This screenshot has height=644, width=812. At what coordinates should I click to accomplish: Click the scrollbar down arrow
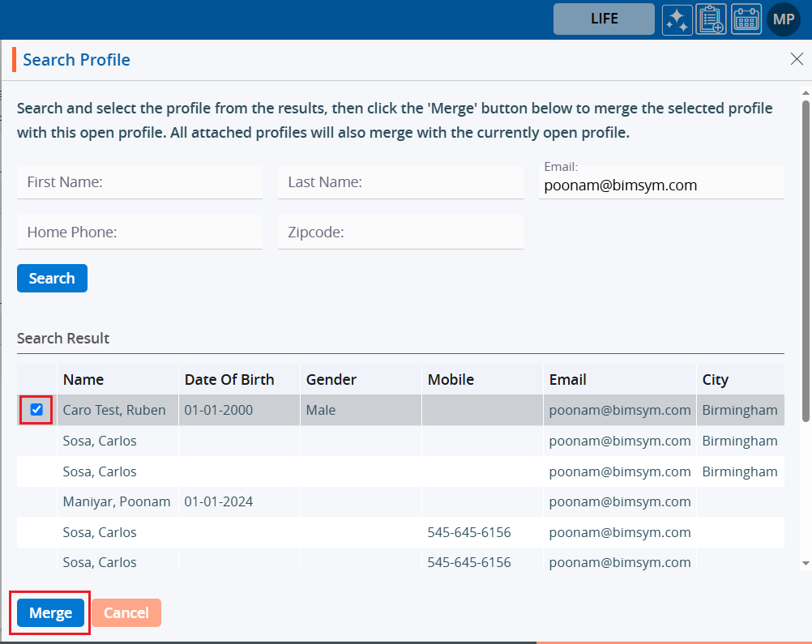pyautogui.click(x=806, y=562)
